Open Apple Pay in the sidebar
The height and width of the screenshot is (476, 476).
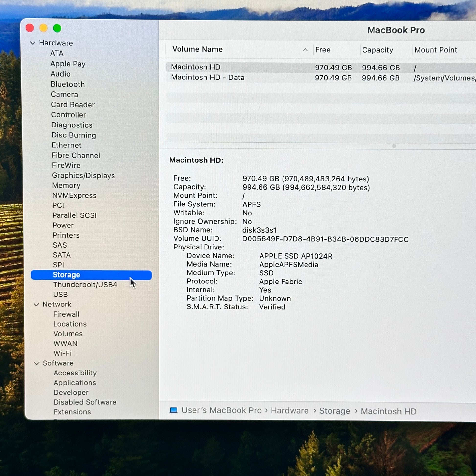click(x=68, y=64)
